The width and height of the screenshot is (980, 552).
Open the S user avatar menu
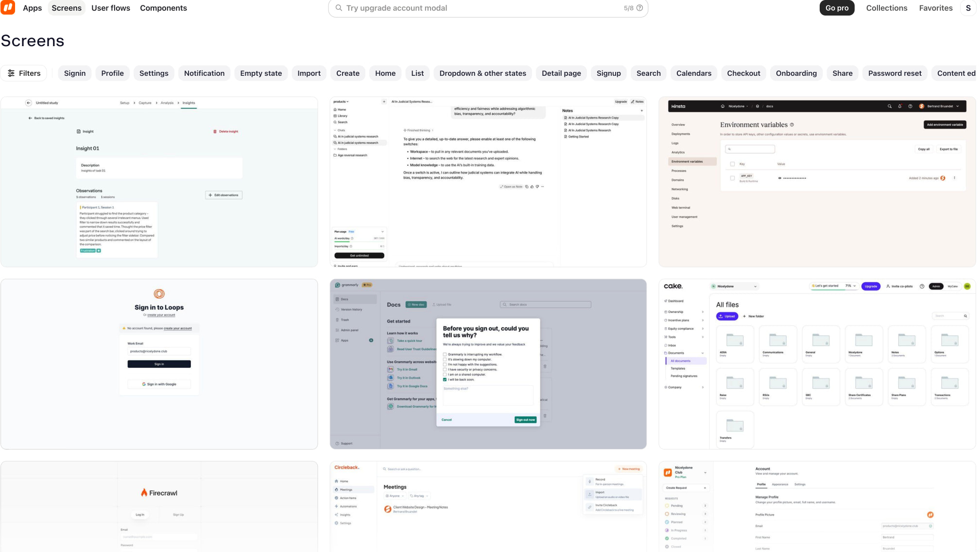click(968, 8)
